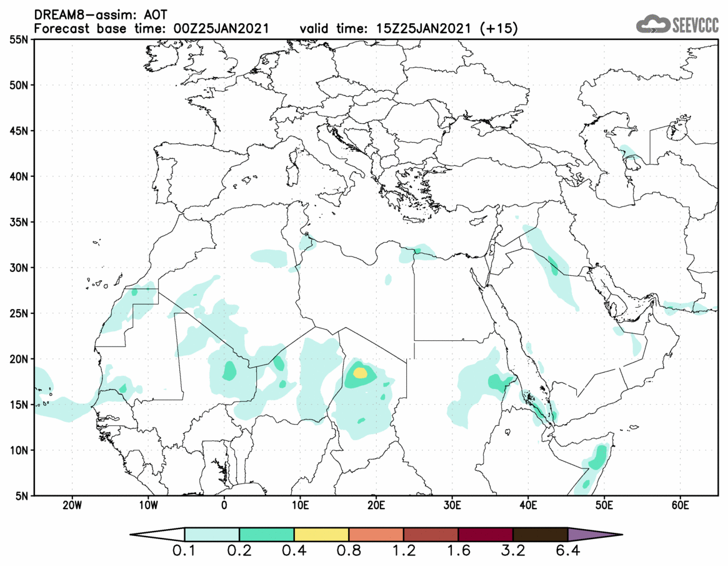Click the green dust patch over Somalia
Screen dimensions: 728x566
599,457
